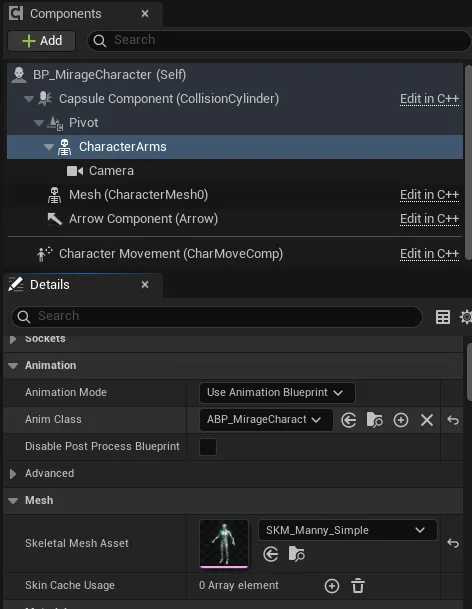This screenshot has width=472, height=609.
Task: Click the Pivot scene component icon
Action: coord(55,123)
